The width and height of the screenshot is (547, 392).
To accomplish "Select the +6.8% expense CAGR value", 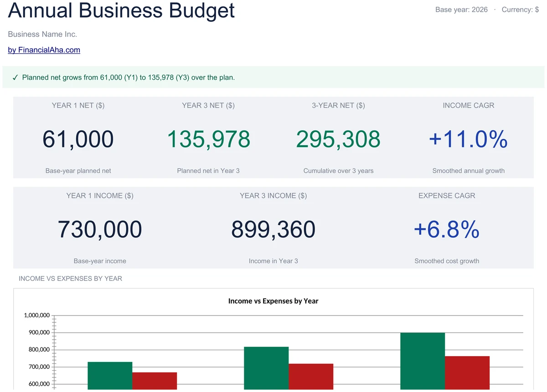I will click(447, 229).
